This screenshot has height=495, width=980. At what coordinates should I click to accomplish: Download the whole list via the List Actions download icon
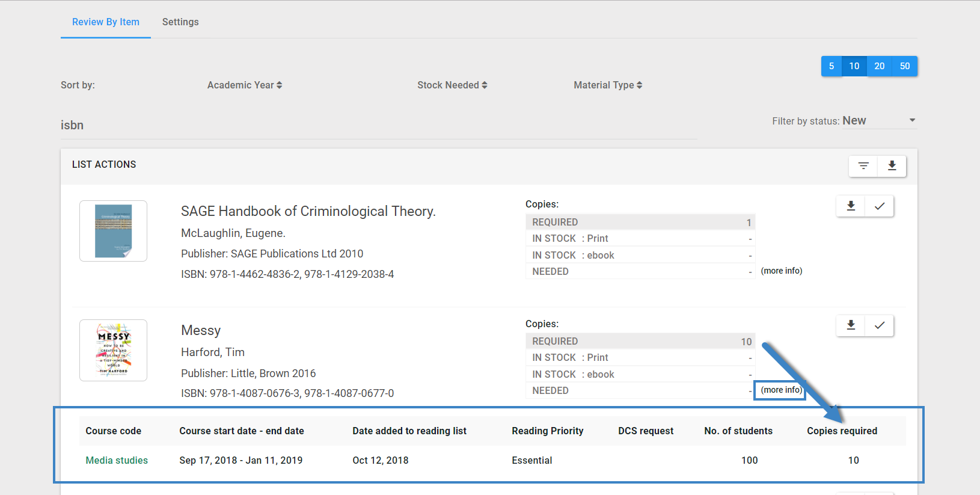(892, 166)
